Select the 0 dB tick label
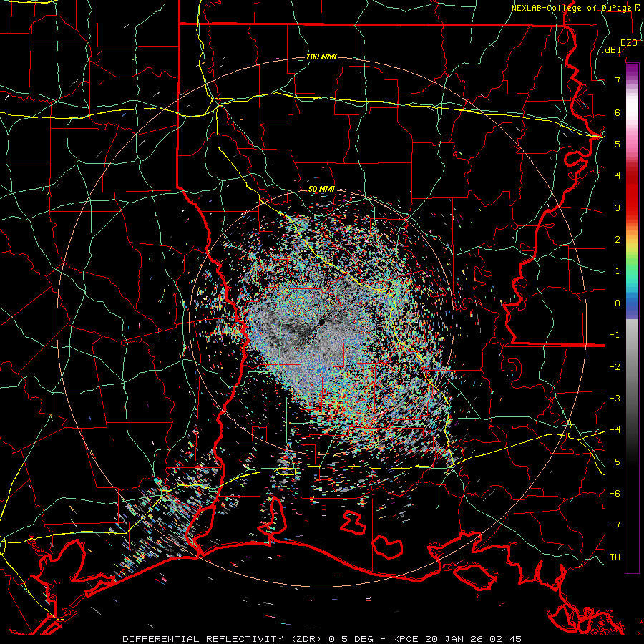The width and height of the screenshot is (644, 644). coord(618,303)
